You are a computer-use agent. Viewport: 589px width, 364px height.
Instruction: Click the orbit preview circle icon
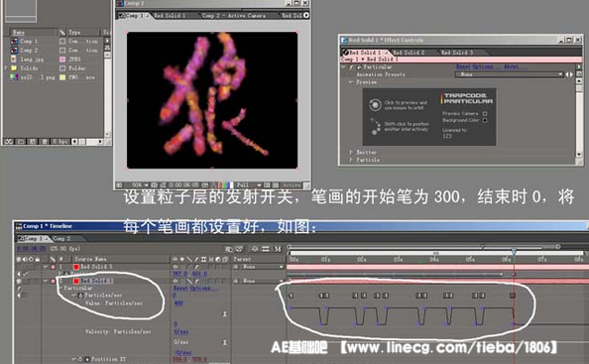pyautogui.click(x=375, y=105)
